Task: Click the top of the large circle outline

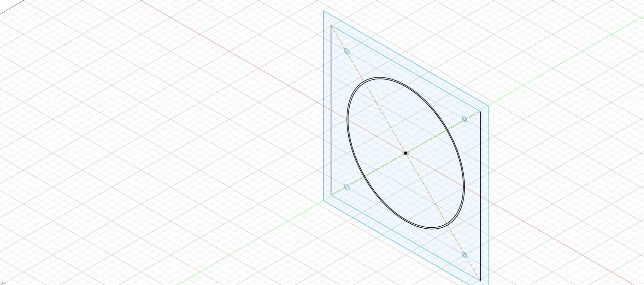Action: [379, 78]
